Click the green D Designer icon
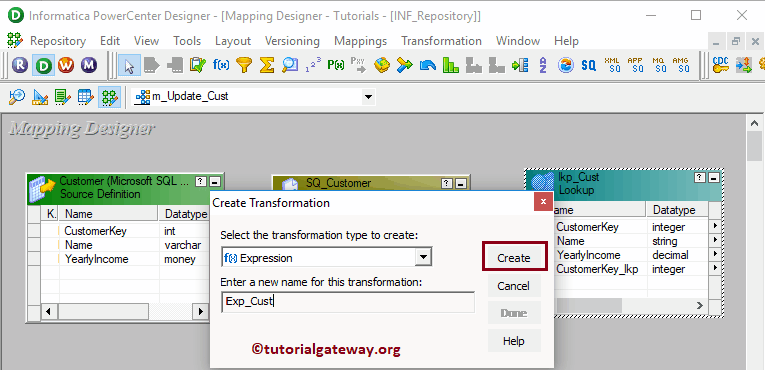 click(44, 64)
